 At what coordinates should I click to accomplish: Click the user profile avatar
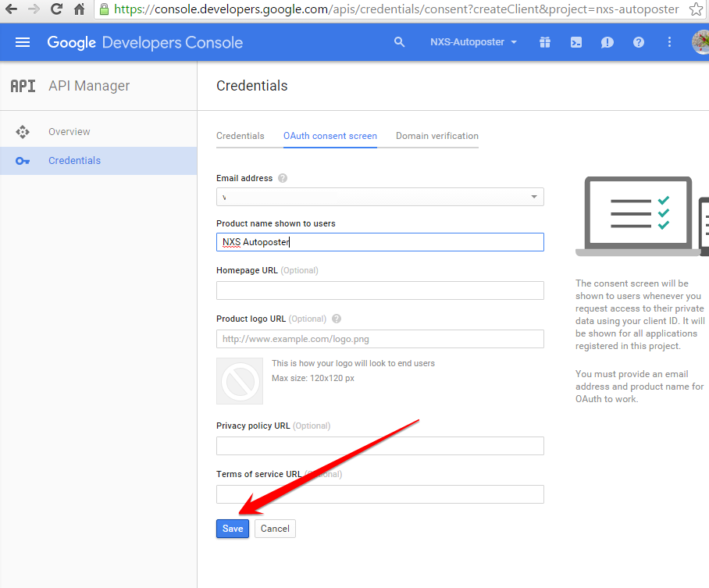(x=701, y=42)
